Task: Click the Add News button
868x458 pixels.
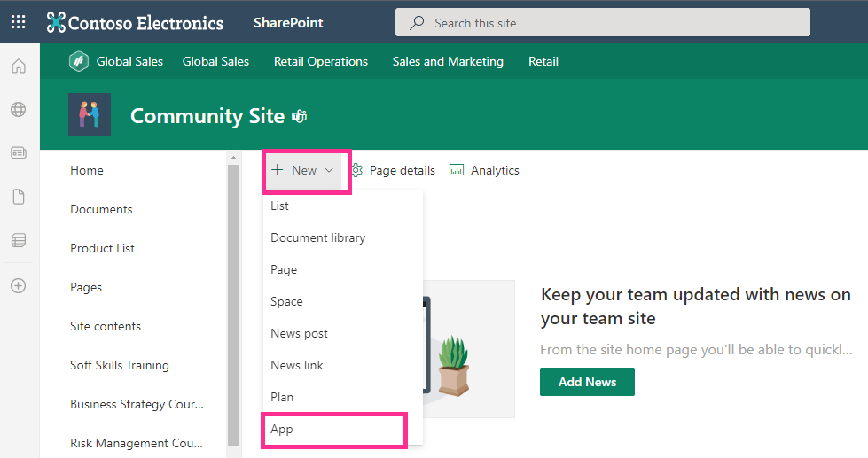Action: pos(587,382)
